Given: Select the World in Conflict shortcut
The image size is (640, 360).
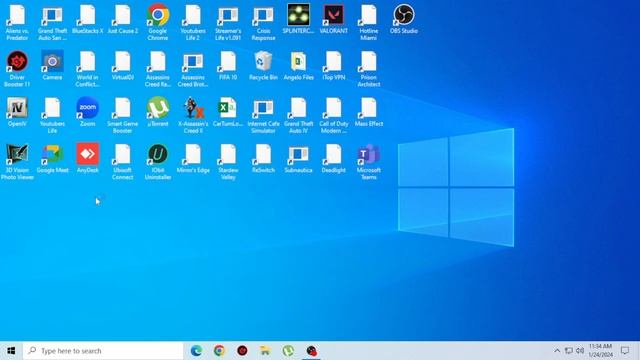Looking at the screenshot, I should point(87,69).
